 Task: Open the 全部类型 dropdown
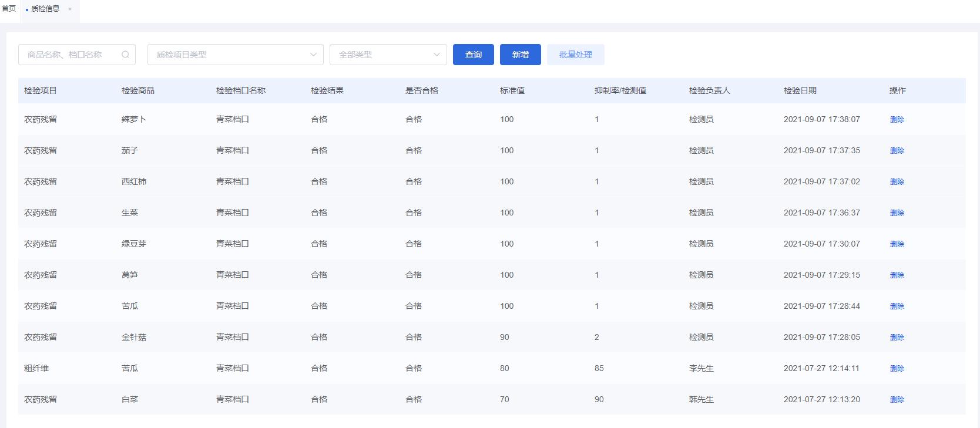(388, 55)
